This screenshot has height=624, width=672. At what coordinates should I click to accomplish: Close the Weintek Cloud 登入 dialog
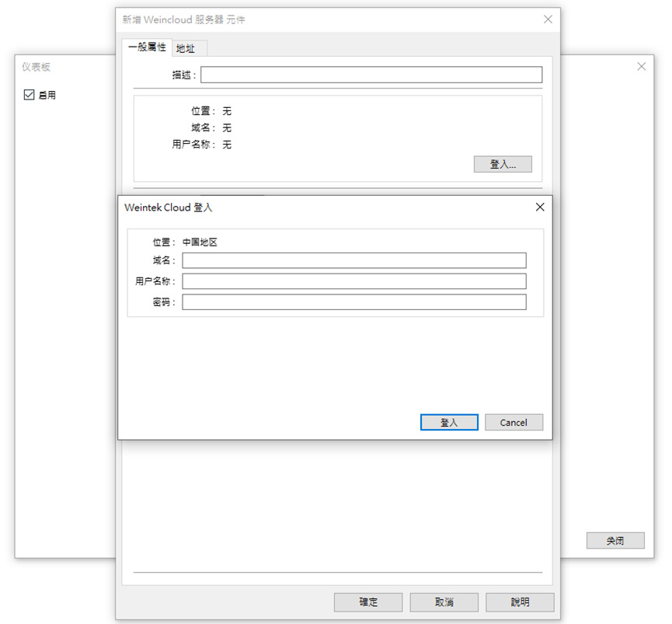tap(540, 207)
